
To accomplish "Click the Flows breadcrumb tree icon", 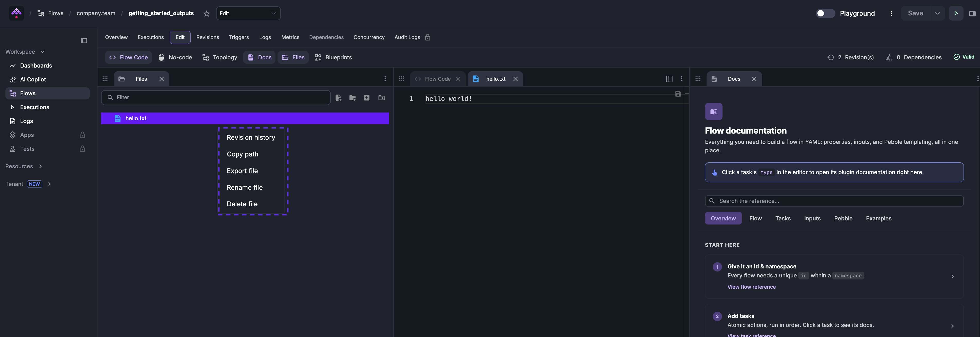I will click(x=41, y=13).
